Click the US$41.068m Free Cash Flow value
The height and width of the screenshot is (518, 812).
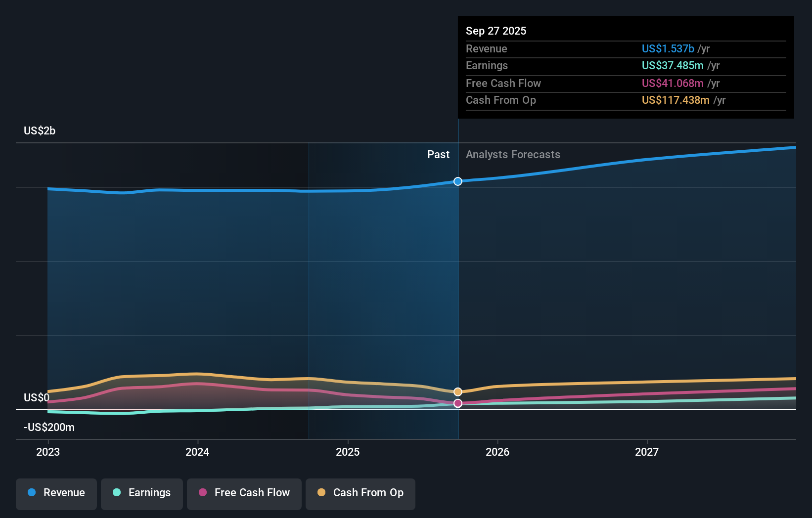point(673,83)
